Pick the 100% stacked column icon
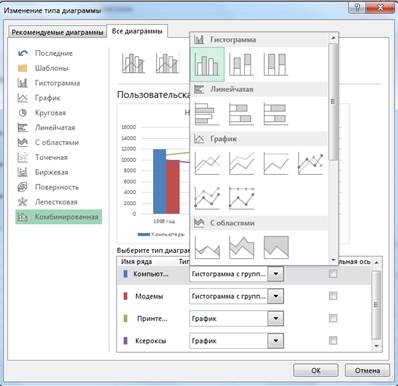Screen dimensions: 398x386 click(x=276, y=64)
